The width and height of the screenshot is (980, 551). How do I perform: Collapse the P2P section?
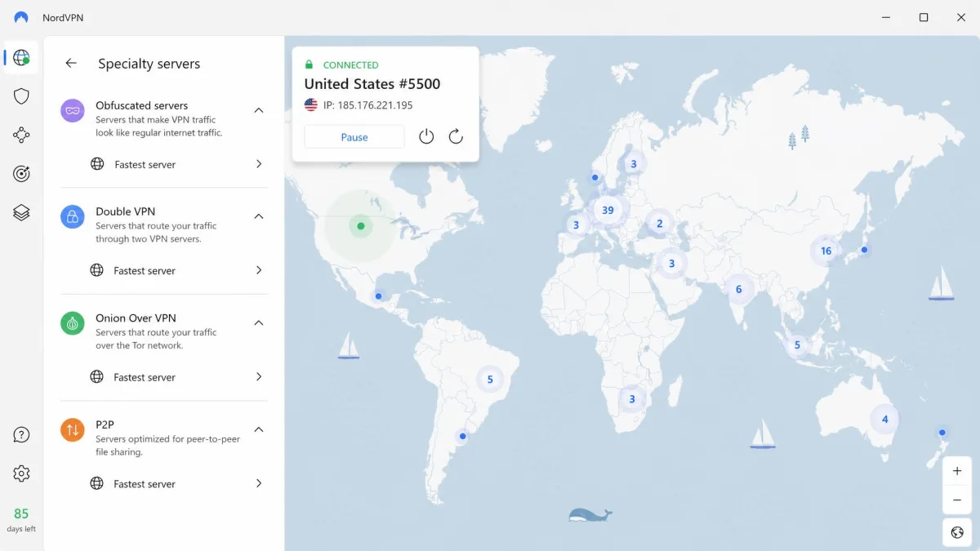[259, 429]
